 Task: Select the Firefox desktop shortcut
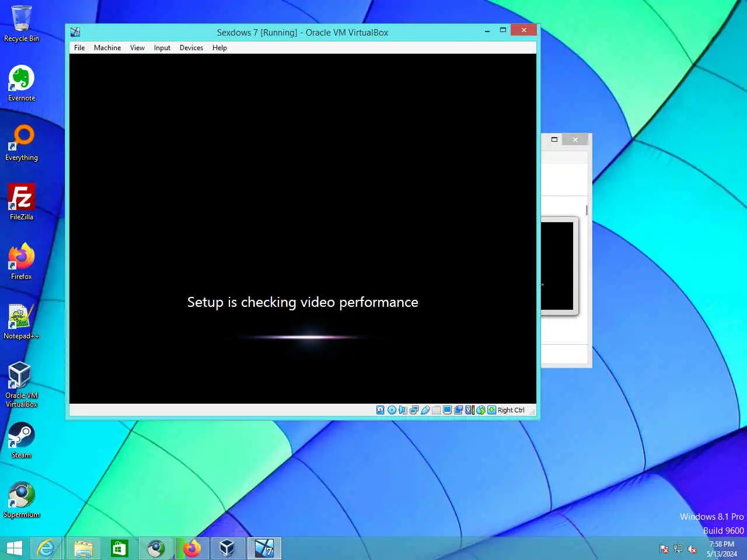(x=22, y=262)
